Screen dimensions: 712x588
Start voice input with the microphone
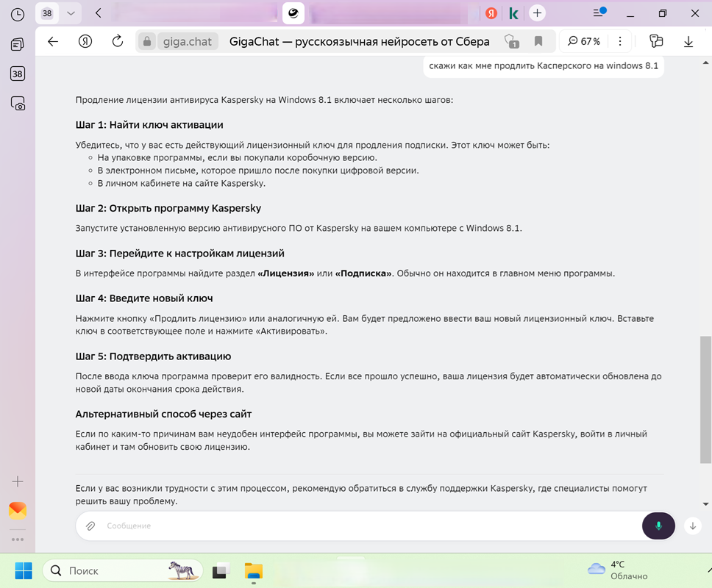pyautogui.click(x=658, y=526)
